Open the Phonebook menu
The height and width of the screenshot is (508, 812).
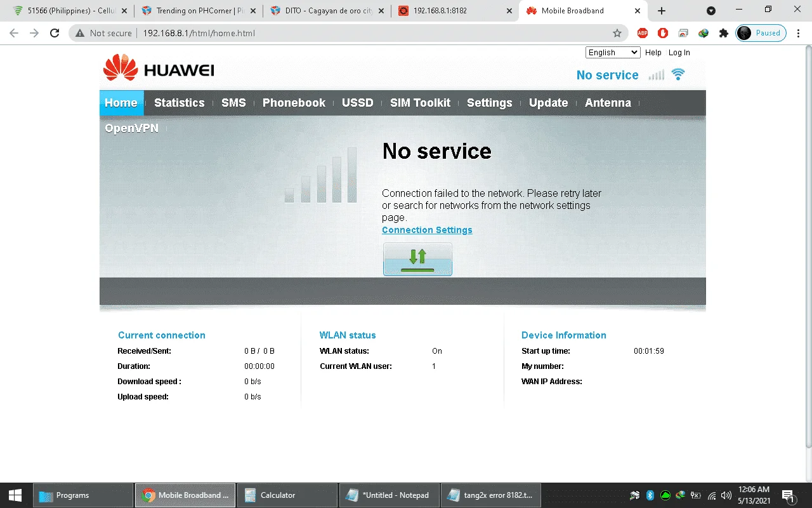[x=294, y=103]
